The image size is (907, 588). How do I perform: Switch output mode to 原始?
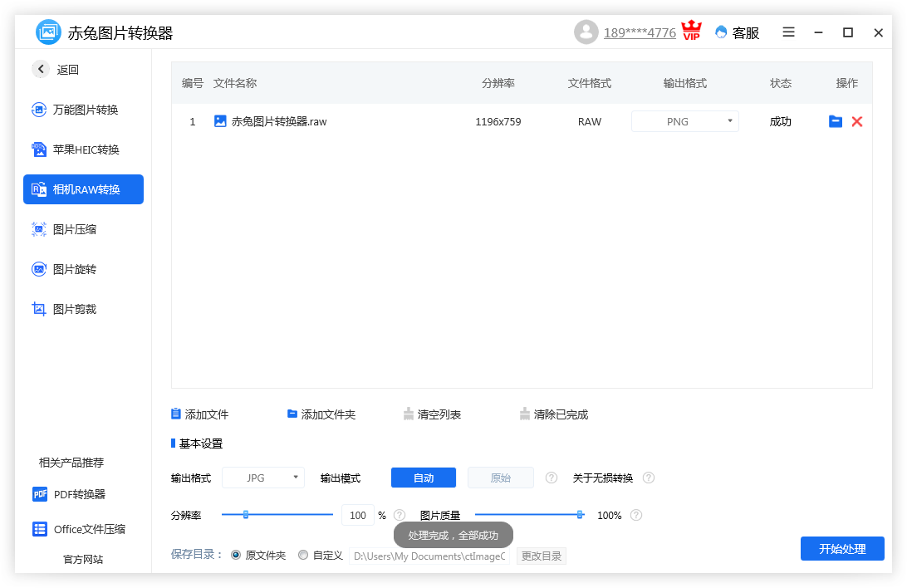coord(500,478)
